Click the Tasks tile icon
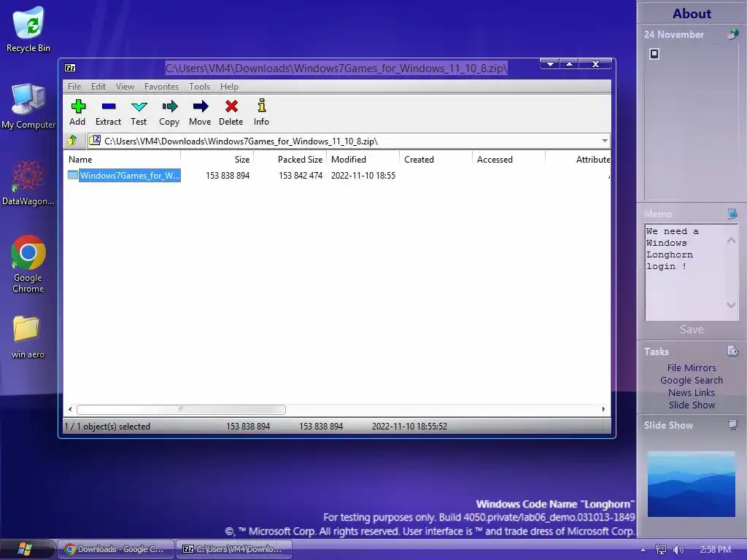The image size is (747, 560). coord(732,351)
